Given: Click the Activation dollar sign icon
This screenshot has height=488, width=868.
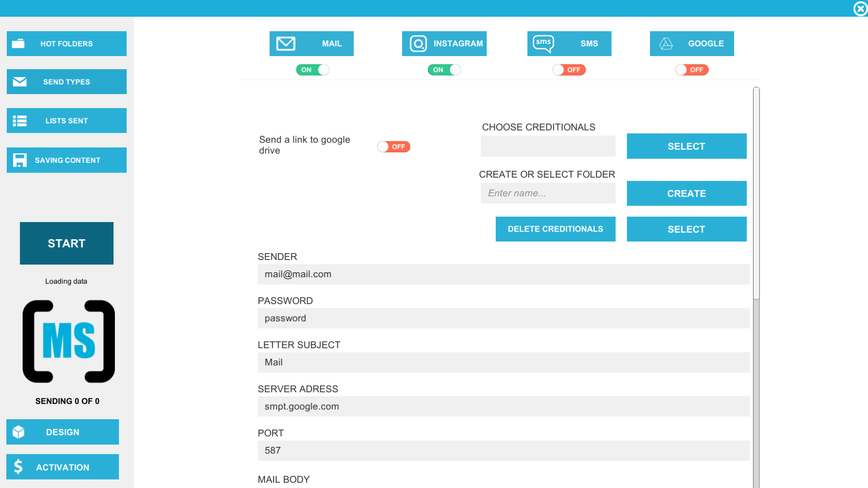Looking at the screenshot, I should (x=18, y=467).
